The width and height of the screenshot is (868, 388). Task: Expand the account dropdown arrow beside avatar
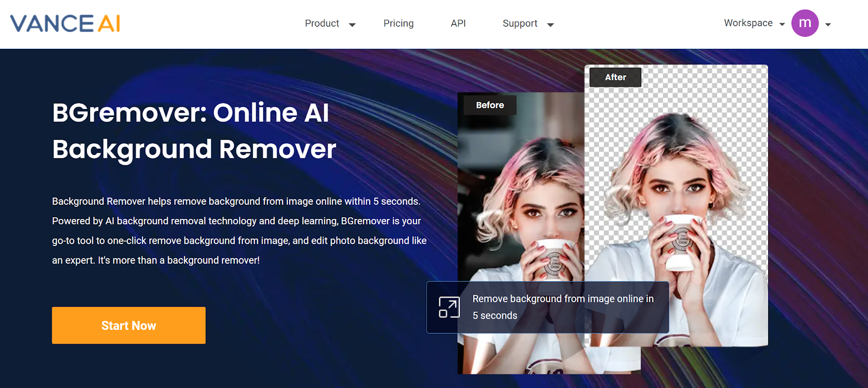point(828,24)
